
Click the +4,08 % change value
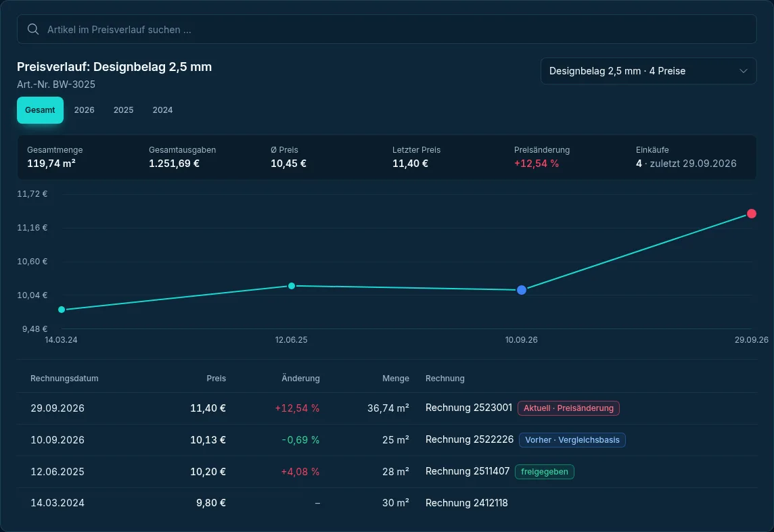click(x=300, y=472)
